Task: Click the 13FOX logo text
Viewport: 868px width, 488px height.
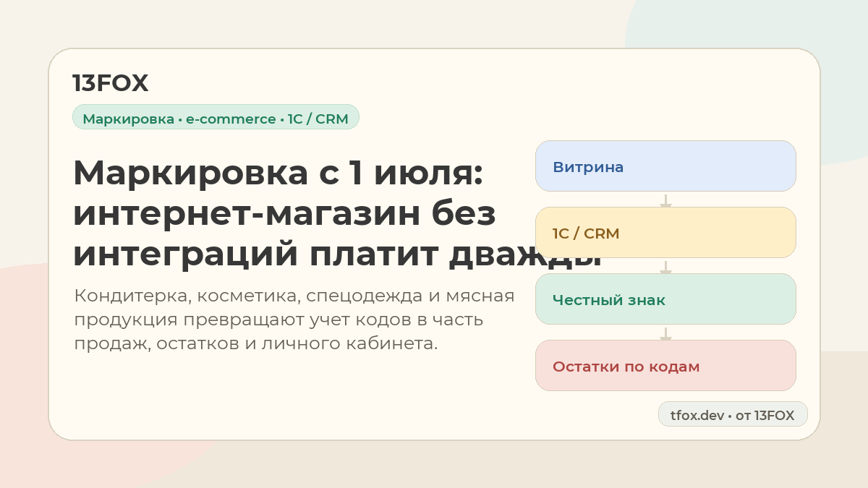Action: pyautogui.click(x=110, y=83)
